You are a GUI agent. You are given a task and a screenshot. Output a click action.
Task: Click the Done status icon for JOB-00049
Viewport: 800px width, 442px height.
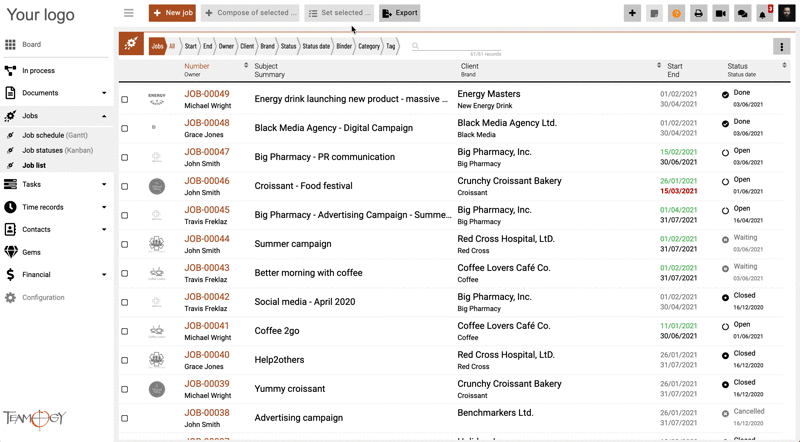725,95
